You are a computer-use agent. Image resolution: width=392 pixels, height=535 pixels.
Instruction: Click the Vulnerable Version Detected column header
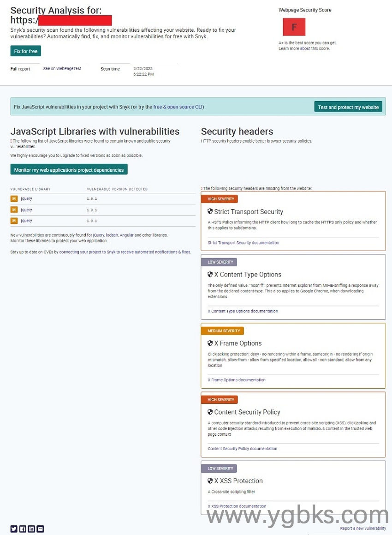(117, 189)
